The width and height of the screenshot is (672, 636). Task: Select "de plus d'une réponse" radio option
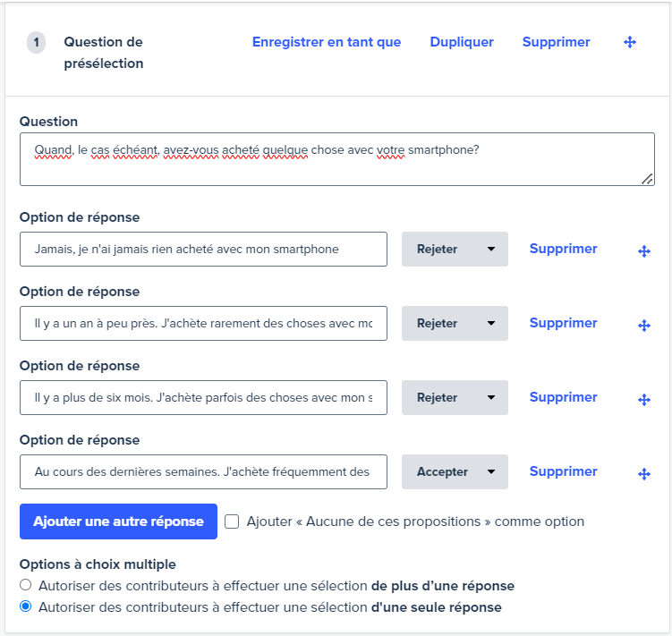pyautogui.click(x=26, y=586)
